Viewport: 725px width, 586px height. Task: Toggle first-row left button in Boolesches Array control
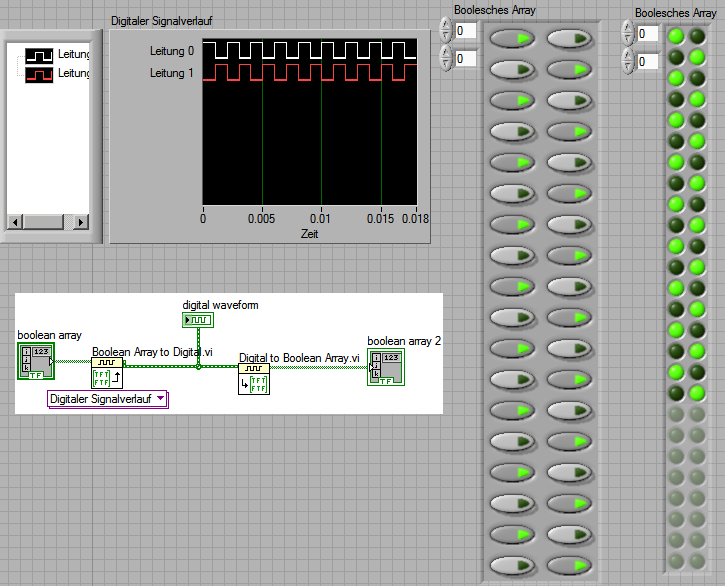click(x=512, y=39)
